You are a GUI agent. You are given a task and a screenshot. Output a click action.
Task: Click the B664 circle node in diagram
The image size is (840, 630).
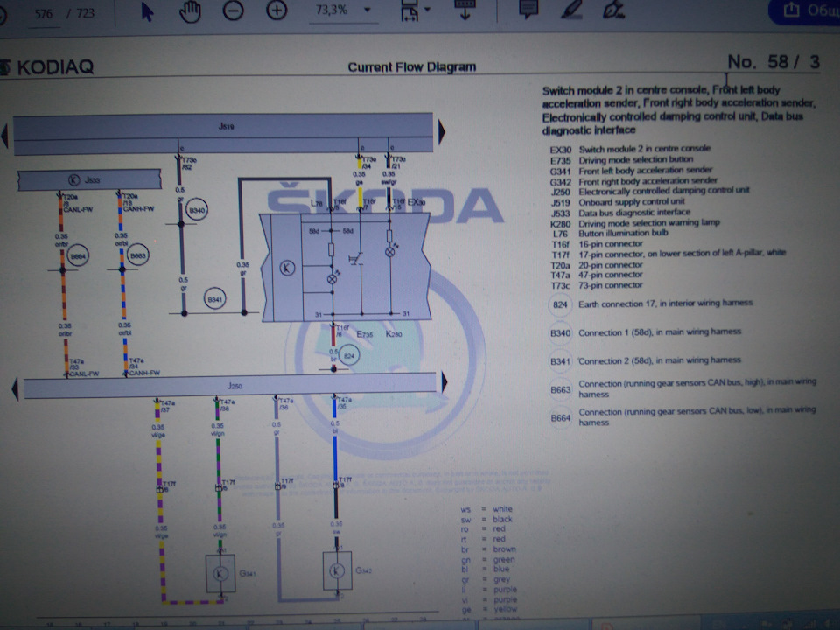click(x=78, y=256)
